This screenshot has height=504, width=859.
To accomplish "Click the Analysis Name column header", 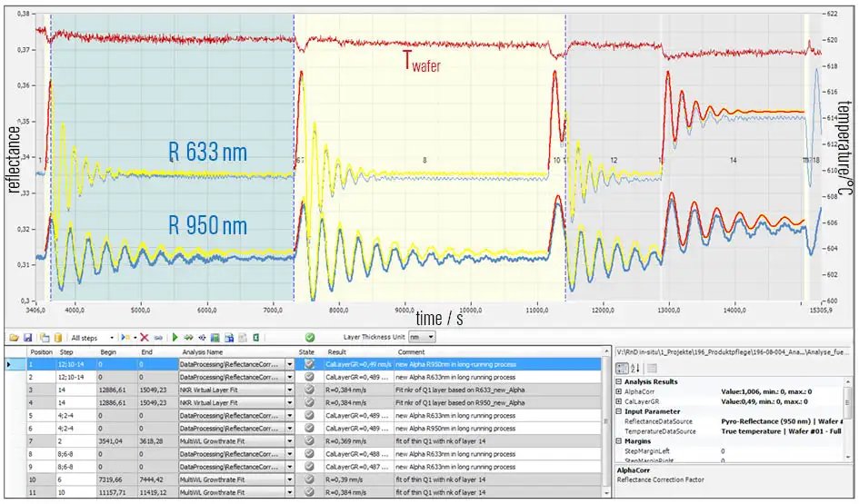I will [203, 351].
